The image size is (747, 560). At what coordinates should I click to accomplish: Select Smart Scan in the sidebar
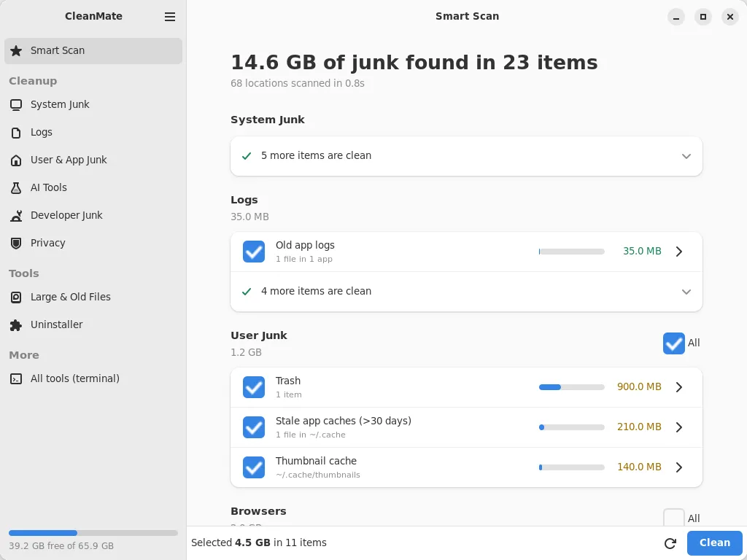tap(93, 51)
